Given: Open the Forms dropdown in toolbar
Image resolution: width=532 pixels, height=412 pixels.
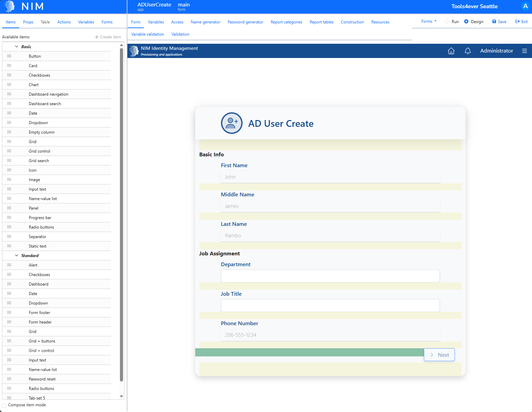Looking at the screenshot, I should tap(429, 21).
